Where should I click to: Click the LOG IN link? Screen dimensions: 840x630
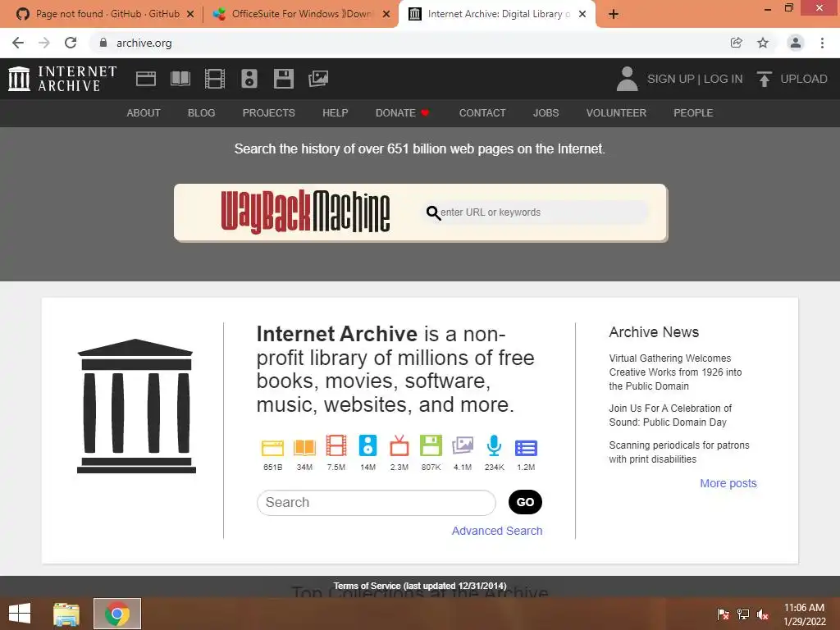pyautogui.click(x=723, y=79)
